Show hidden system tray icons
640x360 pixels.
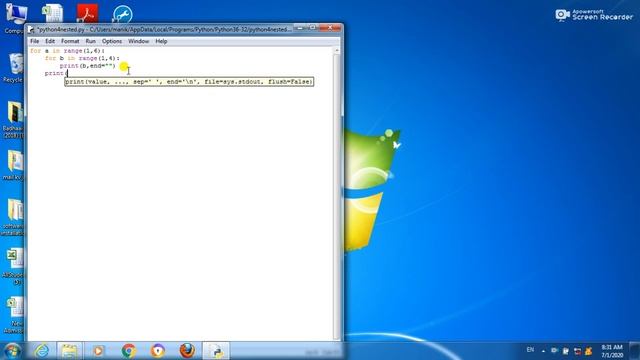pos(543,351)
